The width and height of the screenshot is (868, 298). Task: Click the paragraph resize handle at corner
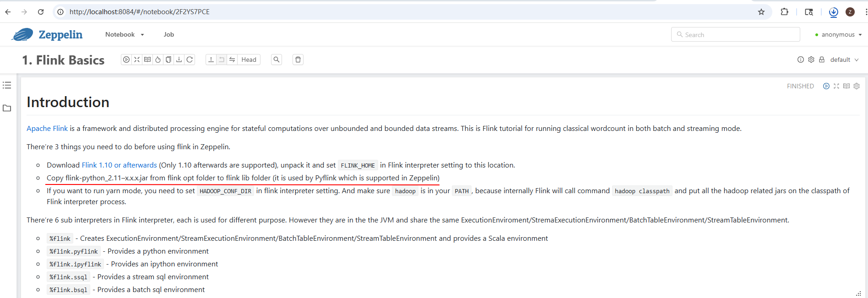(x=858, y=293)
